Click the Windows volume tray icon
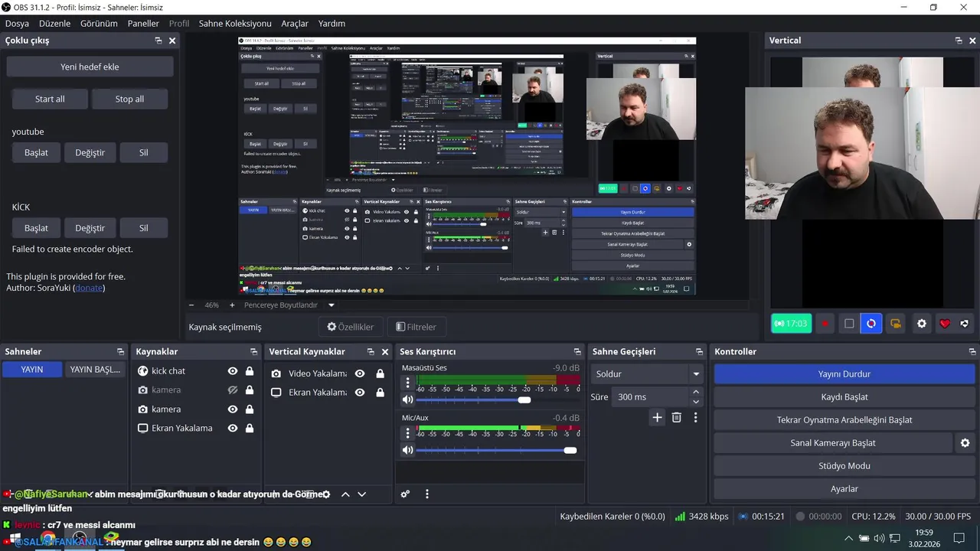The image size is (980, 551). click(879, 539)
